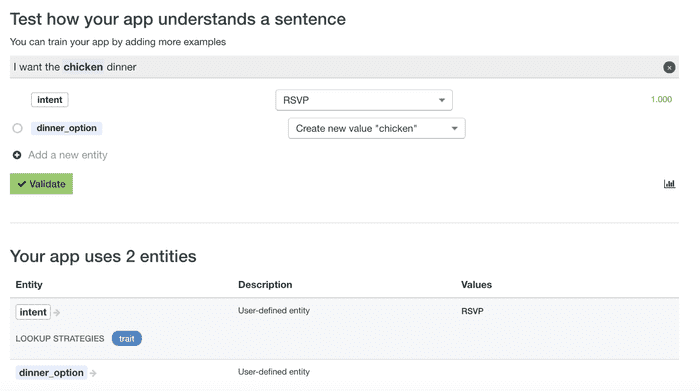Follow the arrow next to dinner_option entity
700x391 pixels.
93,373
